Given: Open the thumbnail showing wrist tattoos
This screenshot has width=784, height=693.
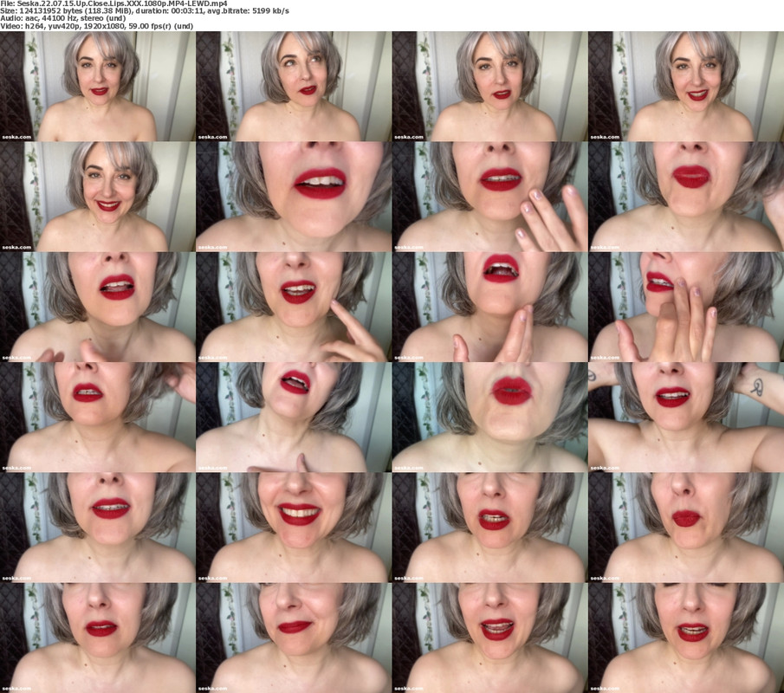Looking at the screenshot, I should [686, 417].
